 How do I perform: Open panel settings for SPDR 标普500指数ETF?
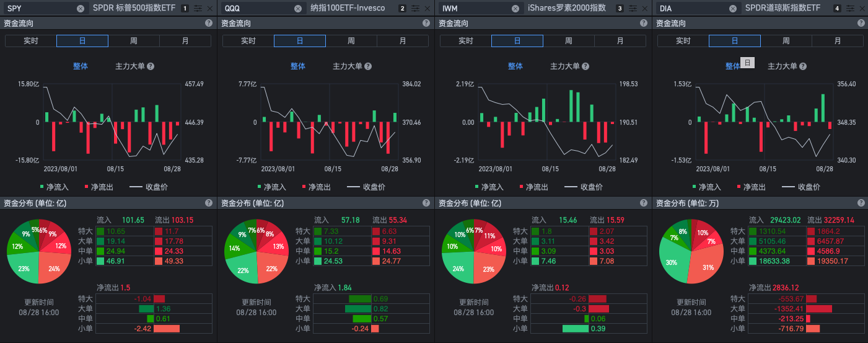point(198,9)
